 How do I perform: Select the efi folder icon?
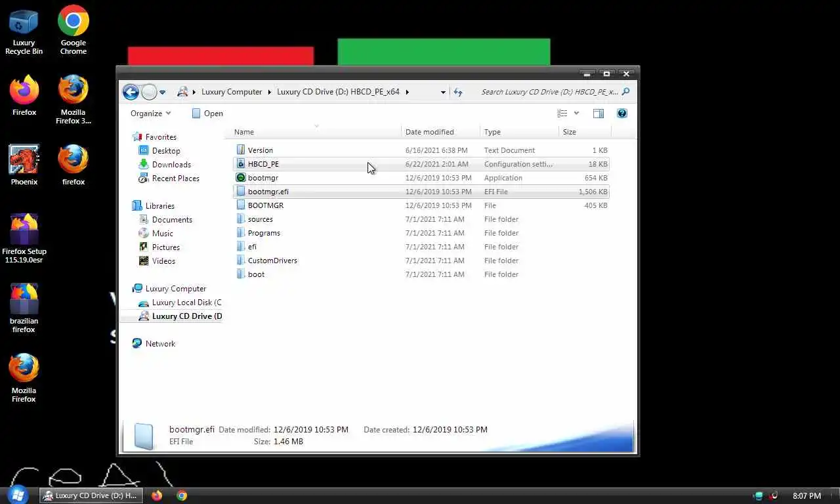(x=241, y=247)
